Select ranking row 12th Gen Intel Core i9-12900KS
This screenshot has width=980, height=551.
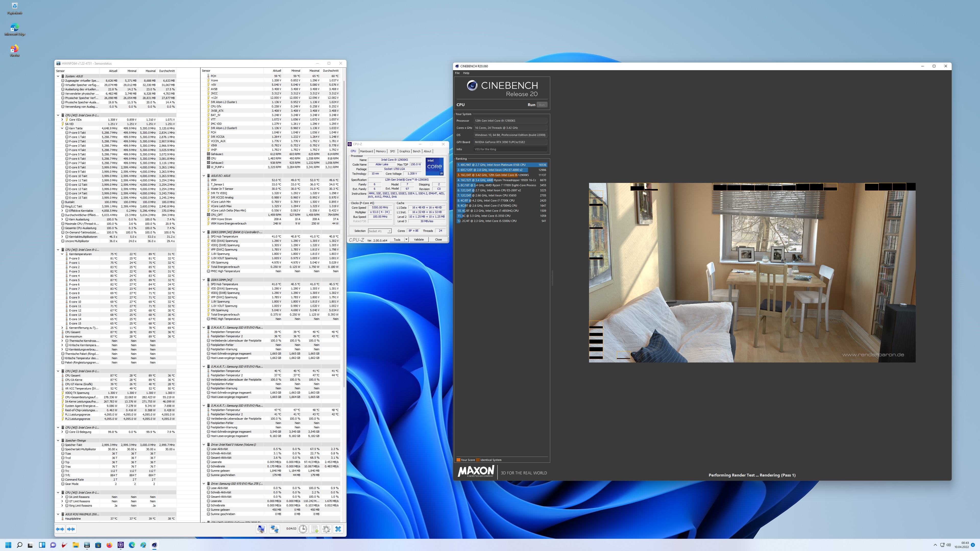pyautogui.click(x=501, y=175)
